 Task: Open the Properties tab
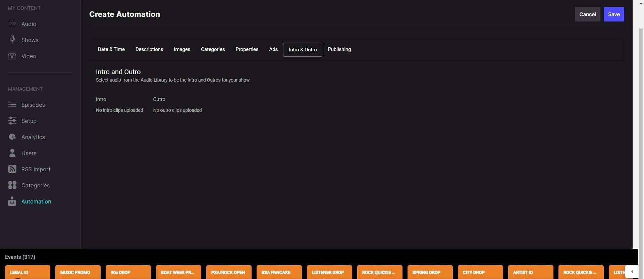[x=247, y=49]
